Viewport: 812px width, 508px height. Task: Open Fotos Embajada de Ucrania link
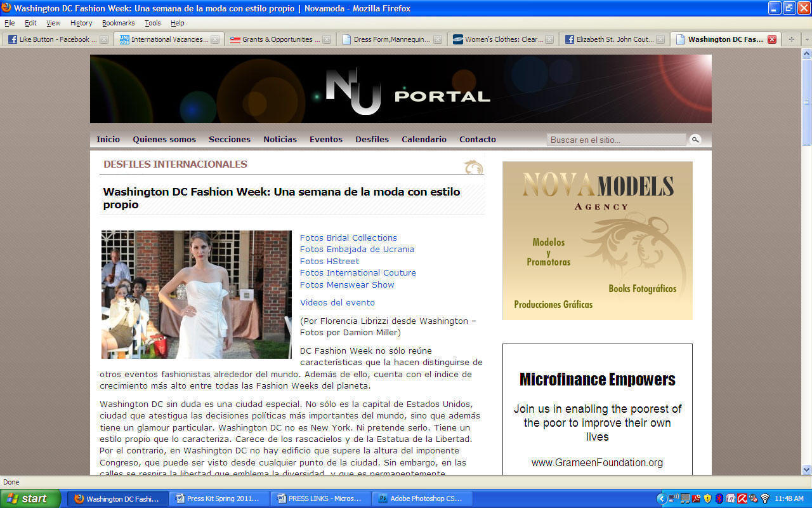click(357, 249)
